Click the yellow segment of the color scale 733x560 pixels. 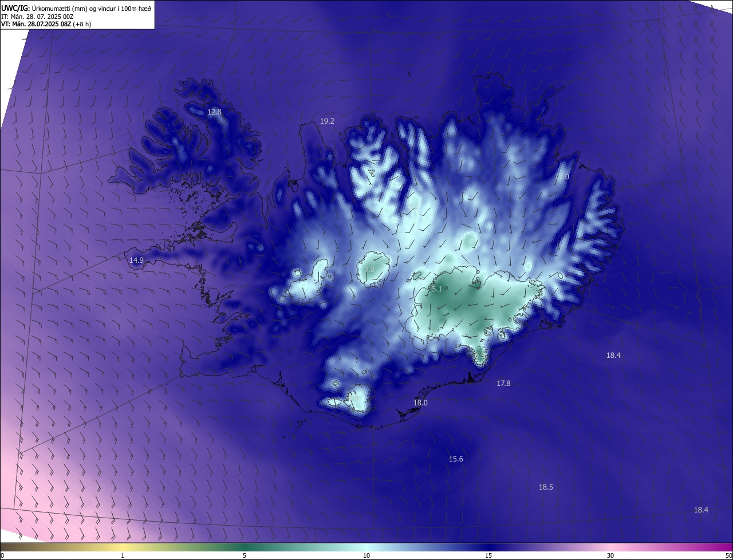(x=123, y=547)
